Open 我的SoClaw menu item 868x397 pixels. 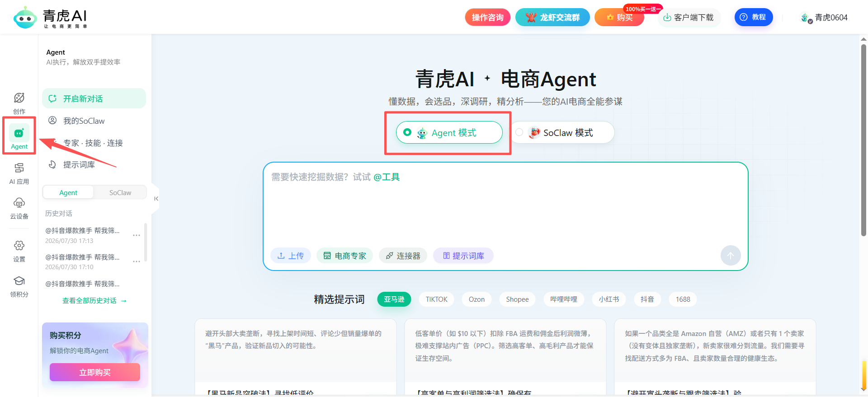click(94, 121)
